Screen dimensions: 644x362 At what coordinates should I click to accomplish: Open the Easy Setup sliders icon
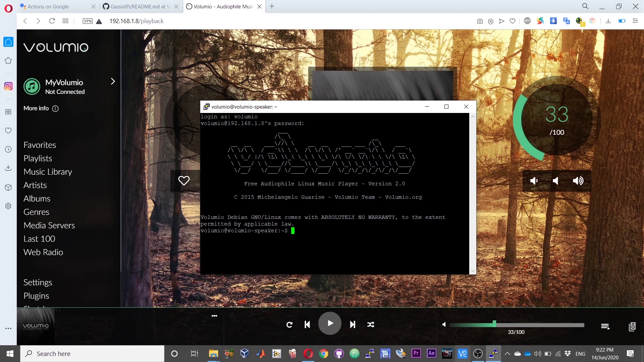pyautogui.click(x=635, y=21)
